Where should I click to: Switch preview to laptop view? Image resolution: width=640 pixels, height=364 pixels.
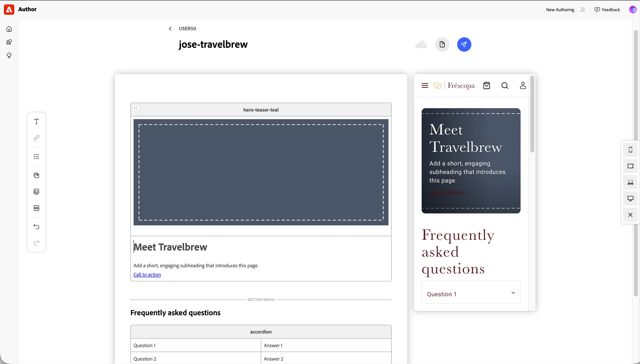[x=630, y=182]
